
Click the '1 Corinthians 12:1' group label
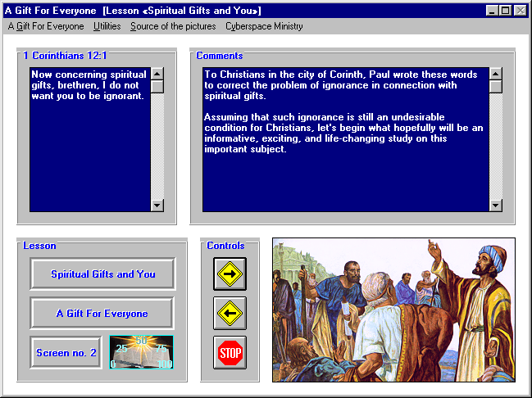click(65, 56)
